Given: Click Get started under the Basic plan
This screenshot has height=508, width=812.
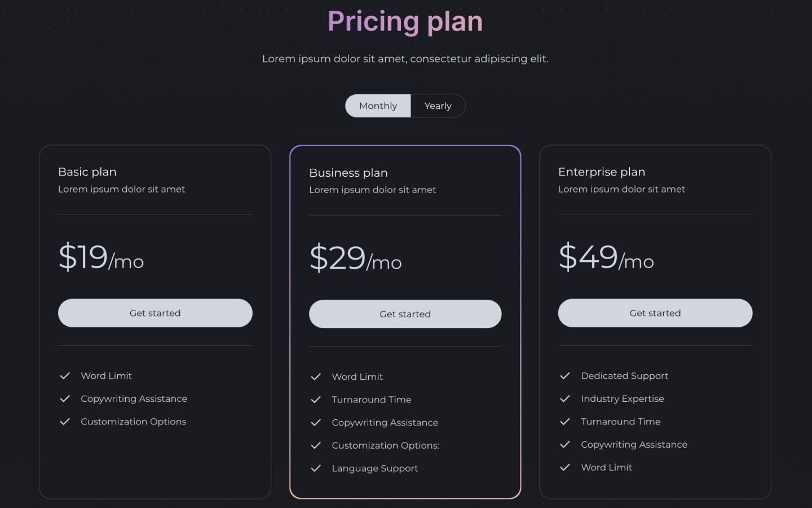Looking at the screenshot, I should 155,313.
